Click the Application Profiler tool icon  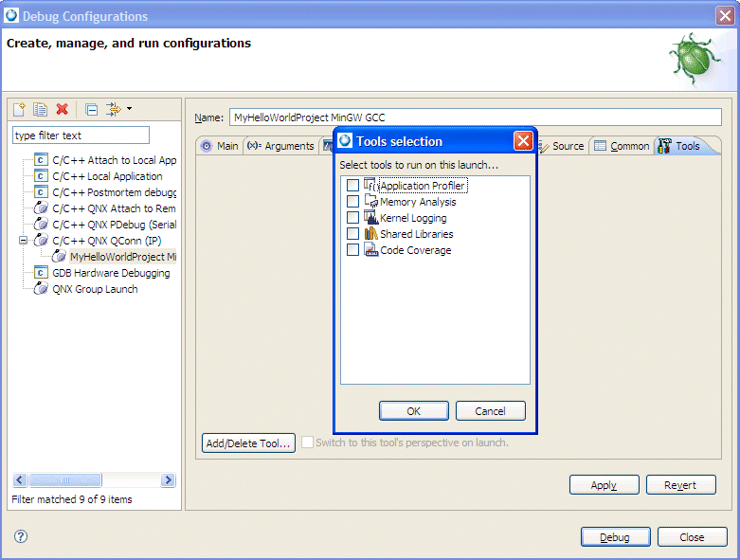pyautogui.click(x=370, y=185)
